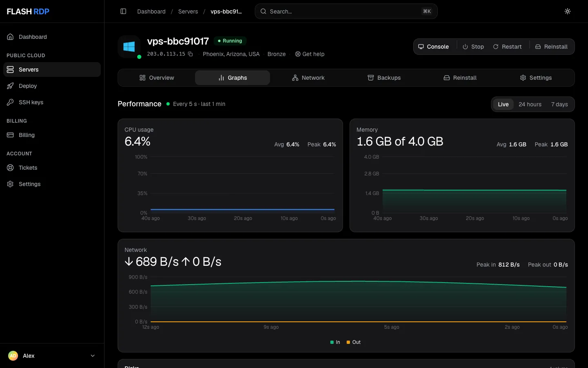Open the FLASH RDP logo home
Image resolution: width=588 pixels, height=368 pixels.
pyautogui.click(x=28, y=11)
